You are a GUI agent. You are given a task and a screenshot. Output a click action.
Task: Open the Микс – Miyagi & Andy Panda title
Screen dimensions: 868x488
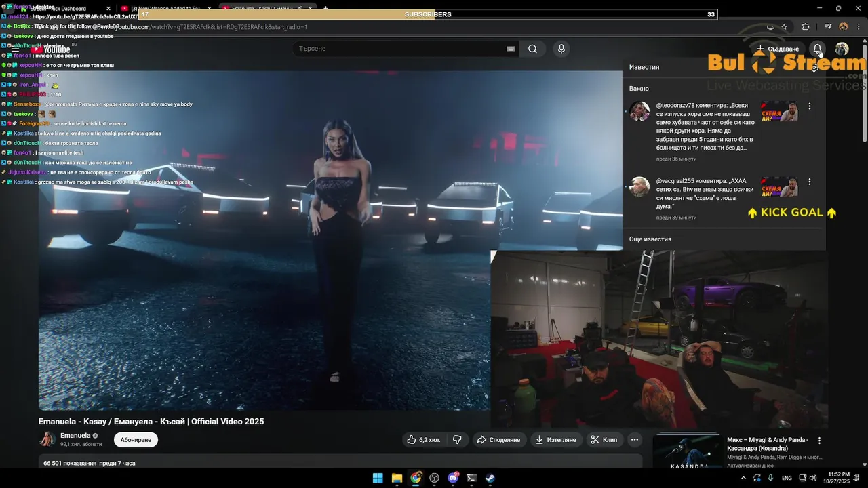pyautogui.click(x=768, y=444)
